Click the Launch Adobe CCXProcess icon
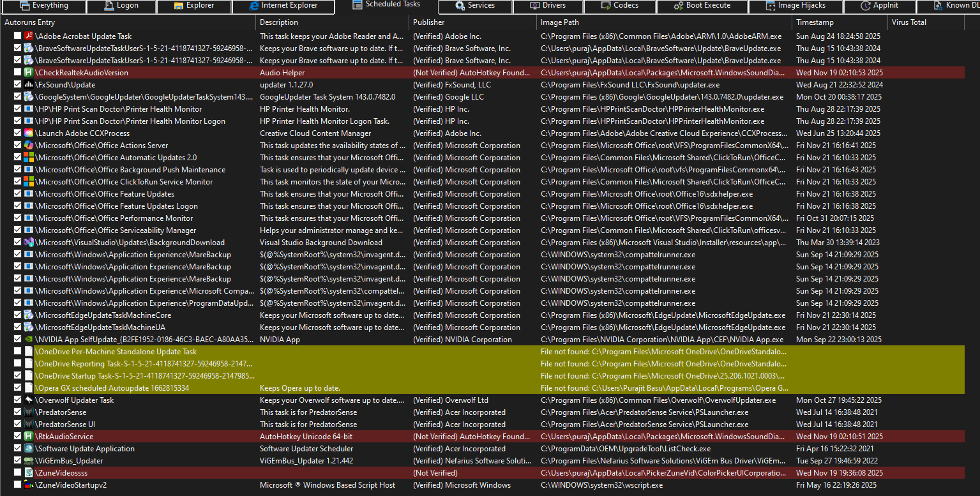 [x=29, y=133]
